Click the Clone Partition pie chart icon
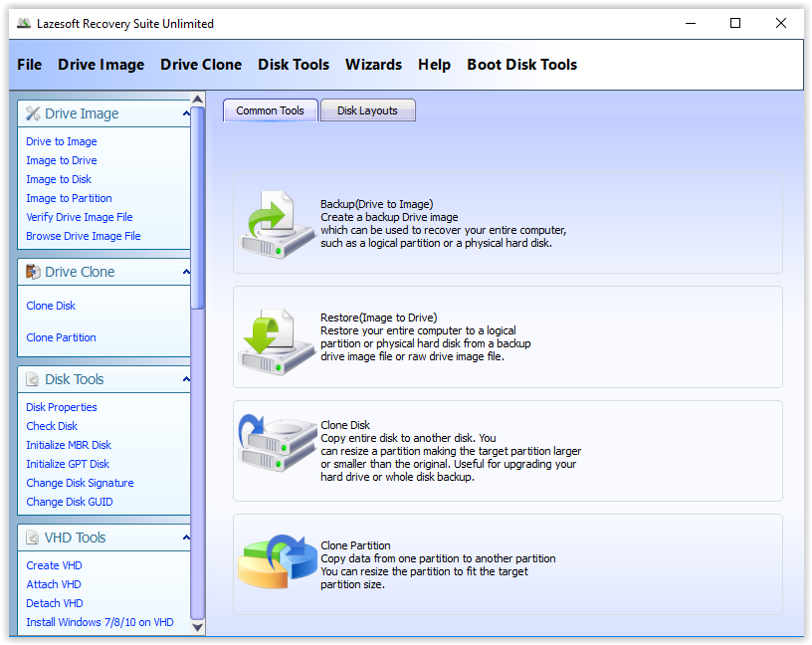The width and height of the screenshot is (812, 645). pyautogui.click(x=277, y=562)
